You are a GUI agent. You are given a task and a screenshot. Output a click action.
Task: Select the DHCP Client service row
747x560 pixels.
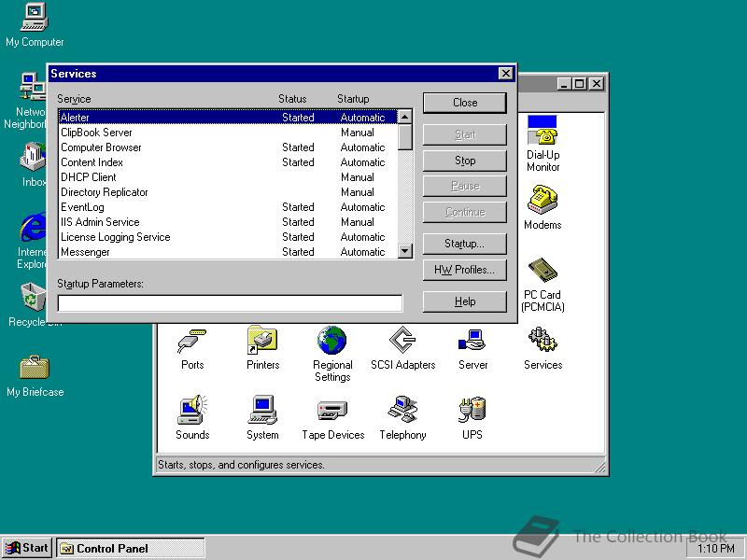click(x=228, y=177)
